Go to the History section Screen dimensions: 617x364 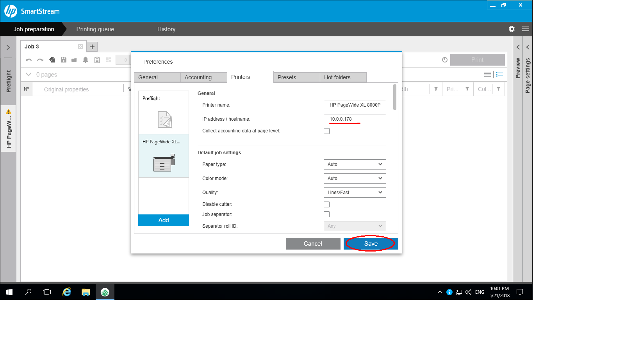point(166,29)
